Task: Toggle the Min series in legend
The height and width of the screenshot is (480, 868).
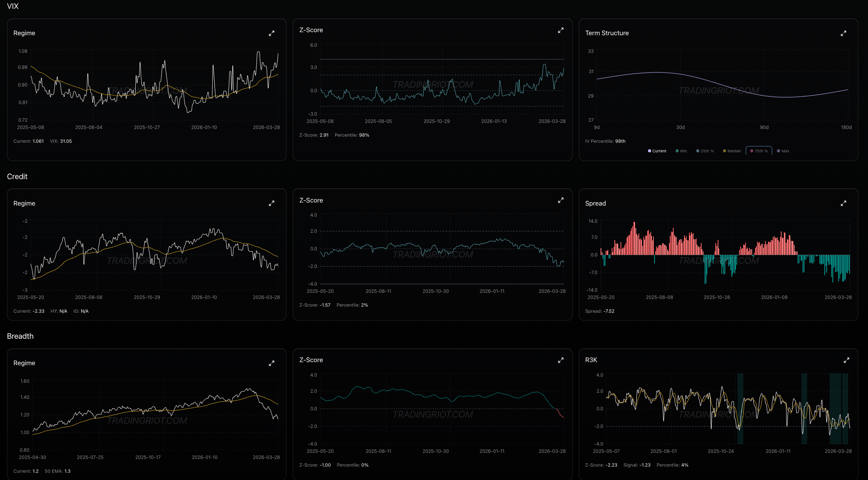Action: point(683,151)
